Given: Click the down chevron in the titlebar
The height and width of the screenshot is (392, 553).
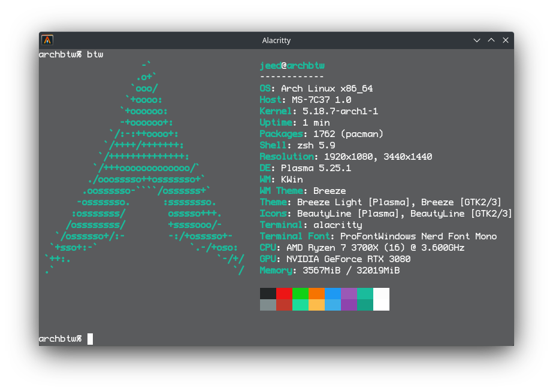Looking at the screenshot, I should coord(476,40).
